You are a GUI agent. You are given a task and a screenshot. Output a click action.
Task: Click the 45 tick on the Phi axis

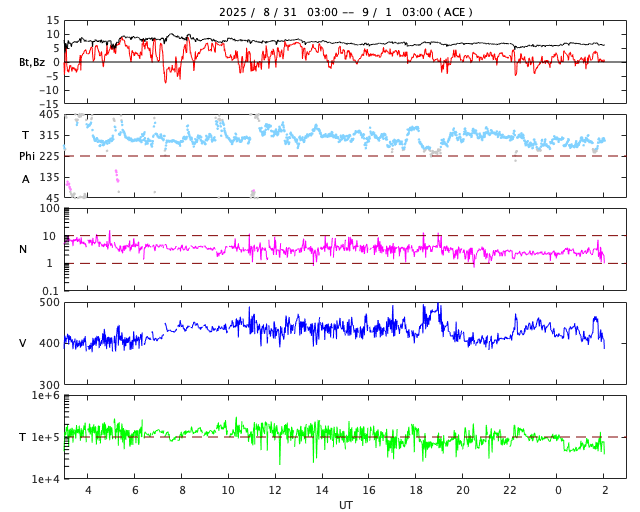pyautogui.click(x=52, y=198)
